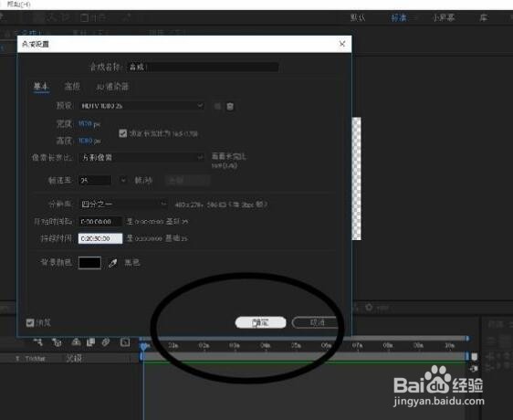This screenshot has width=513, height=420.
Task: Click the 确定 button
Action: click(x=260, y=323)
